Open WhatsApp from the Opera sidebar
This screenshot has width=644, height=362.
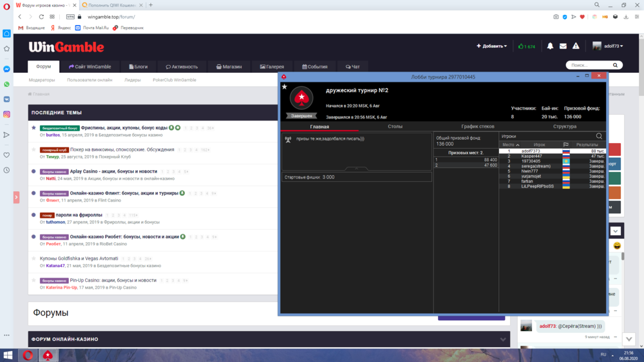(x=6, y=84)
